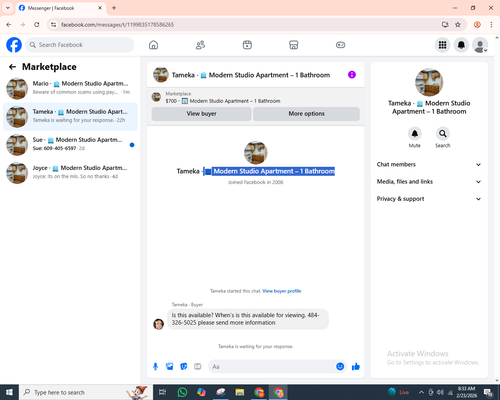Select Tameka's conversation in the list
Viewport: 500px width, 400px height.
[70, 116]
